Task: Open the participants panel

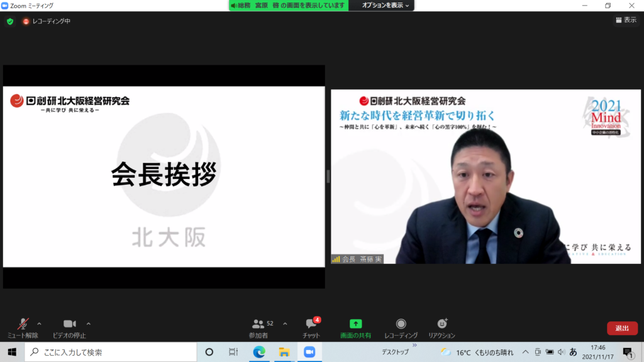Action: (258, 328)
